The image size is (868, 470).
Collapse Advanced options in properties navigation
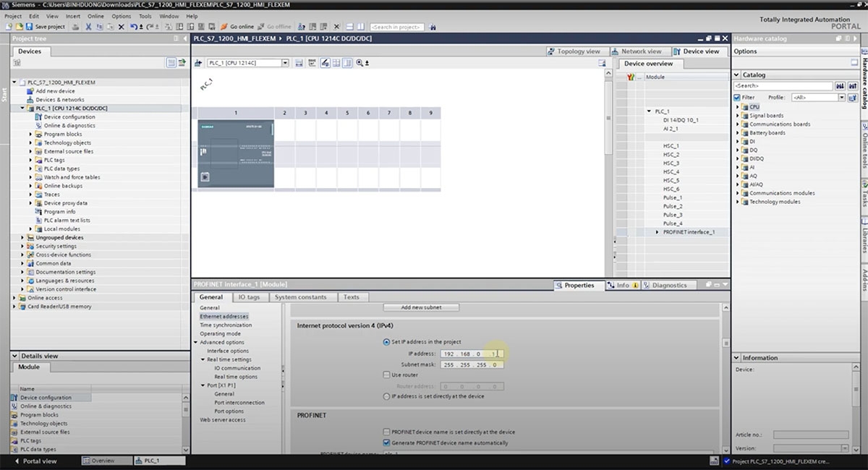(x=195, y=342)
